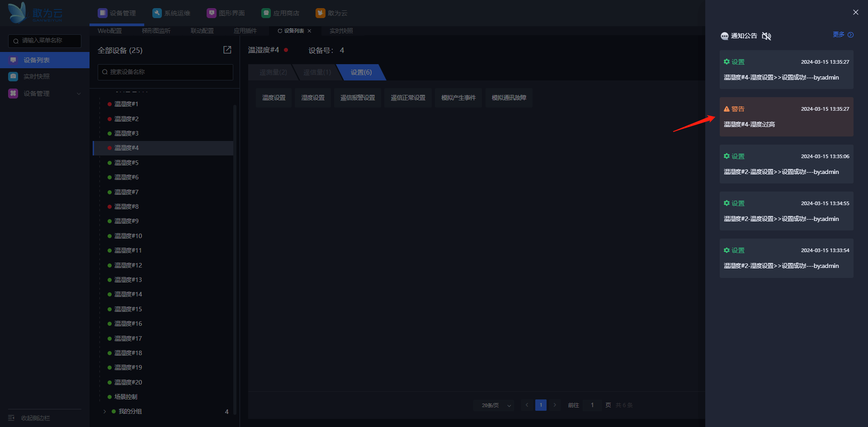Screen dimensions: 868x427
Task: Open 敢为云 from the top navigation
Action: 332,13
